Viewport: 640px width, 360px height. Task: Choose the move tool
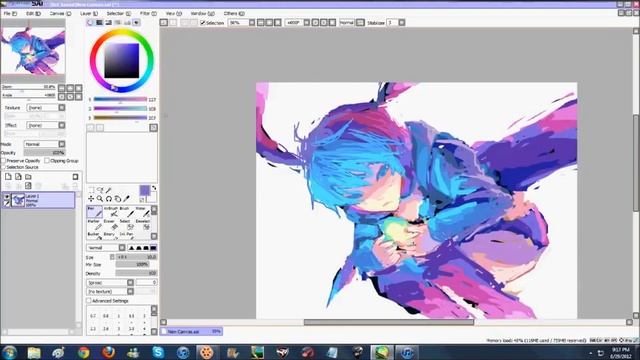coord(91,199)
